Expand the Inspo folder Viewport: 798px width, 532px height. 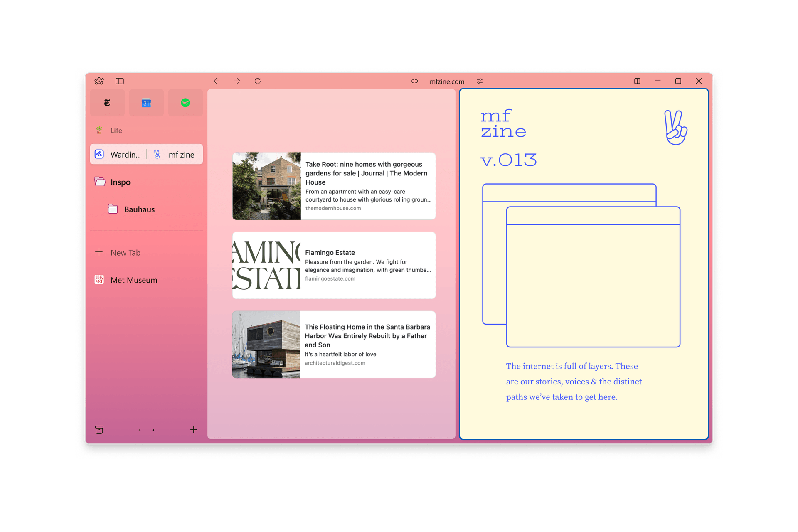[x=120, y=182]
